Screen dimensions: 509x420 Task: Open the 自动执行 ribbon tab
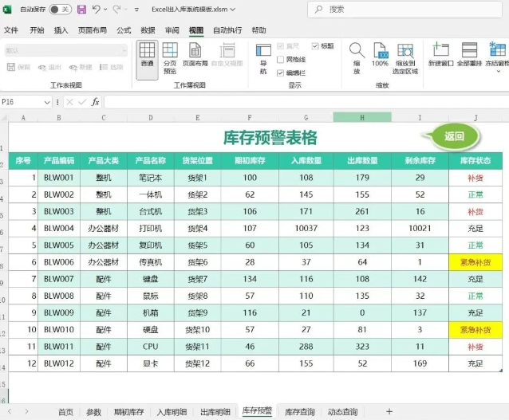coord(227,30)
